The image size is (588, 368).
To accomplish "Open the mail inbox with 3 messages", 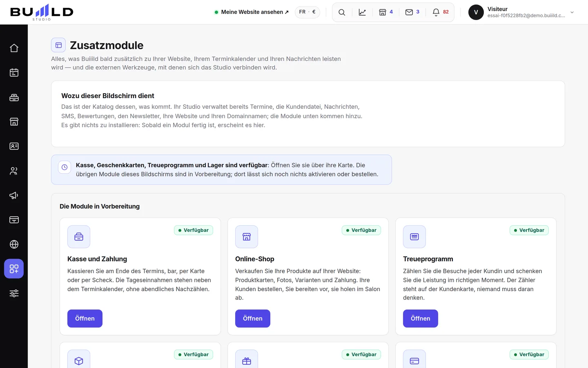I will coord(412,12).
